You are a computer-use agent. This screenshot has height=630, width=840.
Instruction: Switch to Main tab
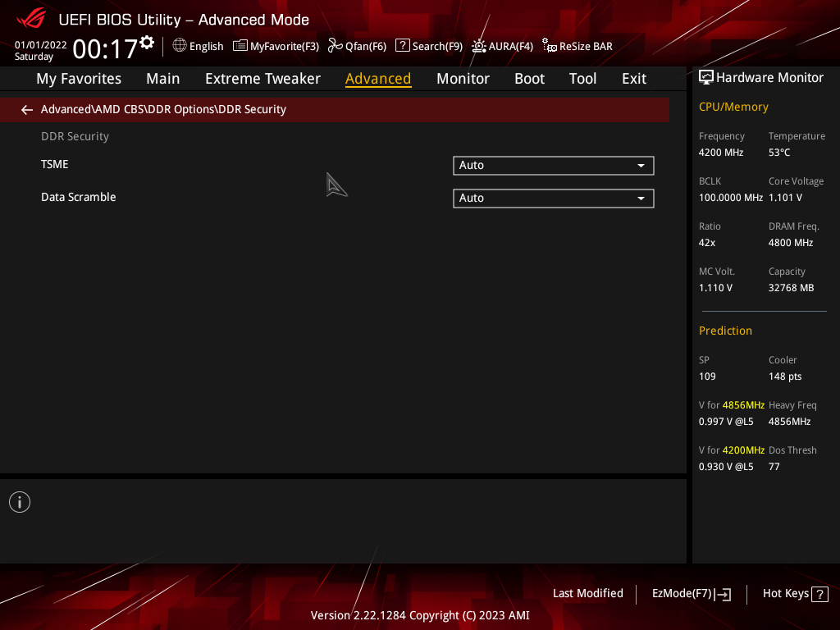click(163, 79)
